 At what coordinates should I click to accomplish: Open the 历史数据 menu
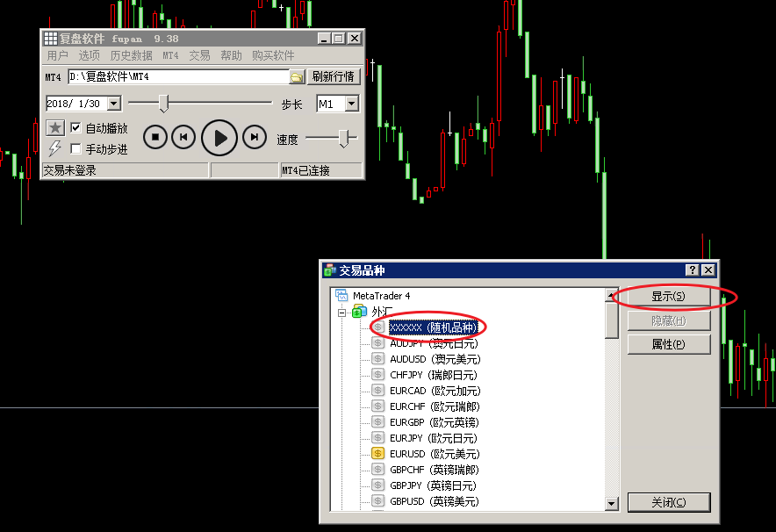(x=131, y=55)
